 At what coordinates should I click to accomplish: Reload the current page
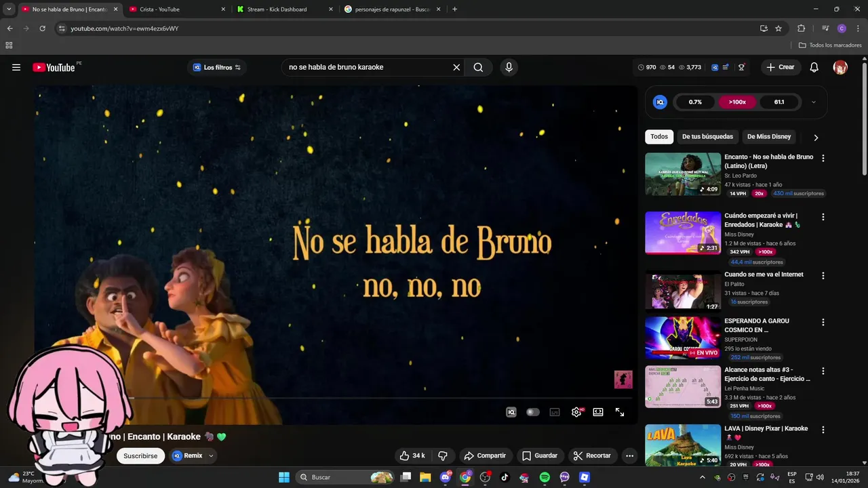tap(42, 28)
